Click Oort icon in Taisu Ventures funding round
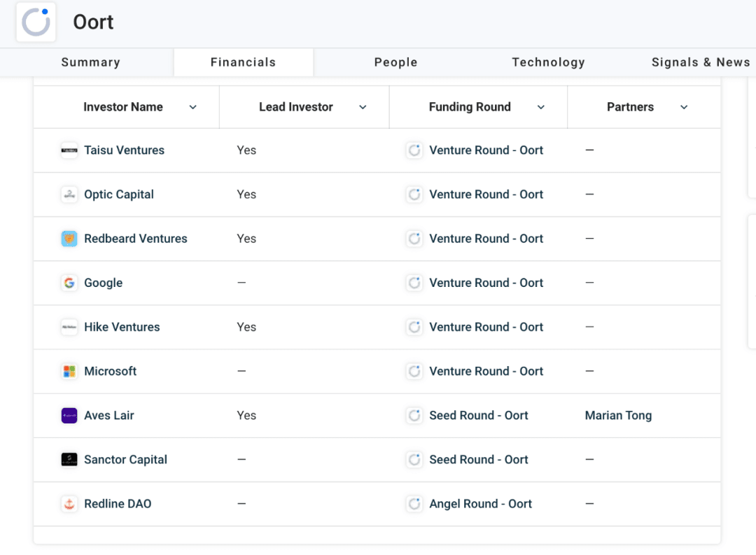Image resolution: width=756 pixels, height=555 pixels. [x=414, y=150]
